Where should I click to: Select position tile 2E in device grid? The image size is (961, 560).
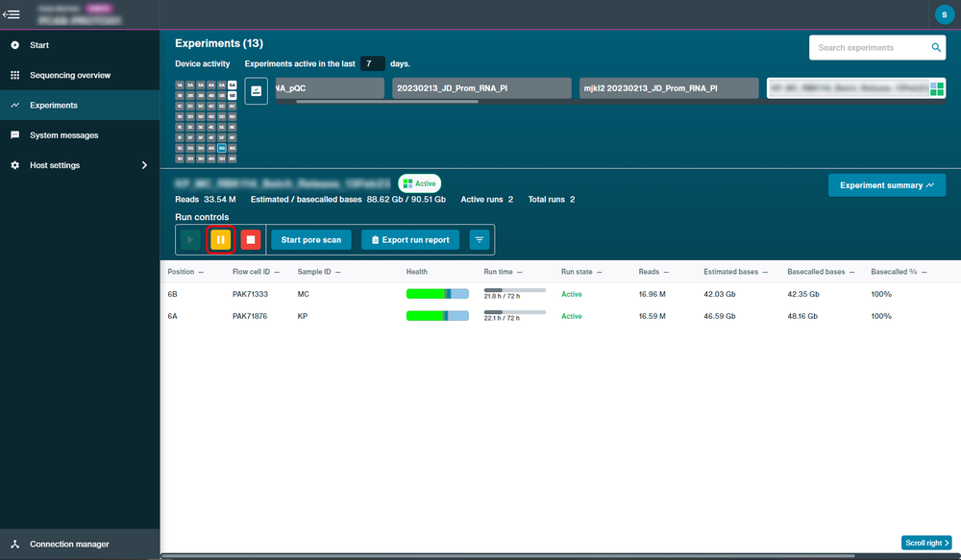pyautogui.click(x=190, y=127)
